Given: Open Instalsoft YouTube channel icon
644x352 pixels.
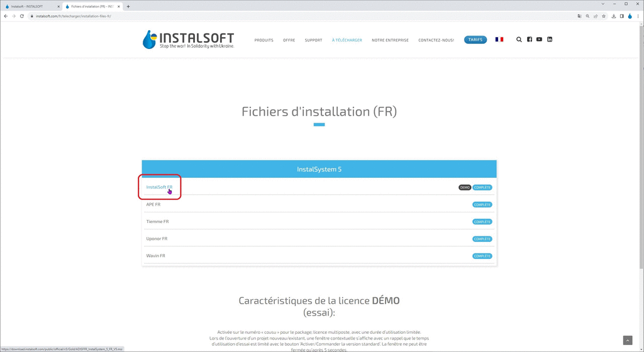Looking at the screenshot, I should [x=539, y=40].
